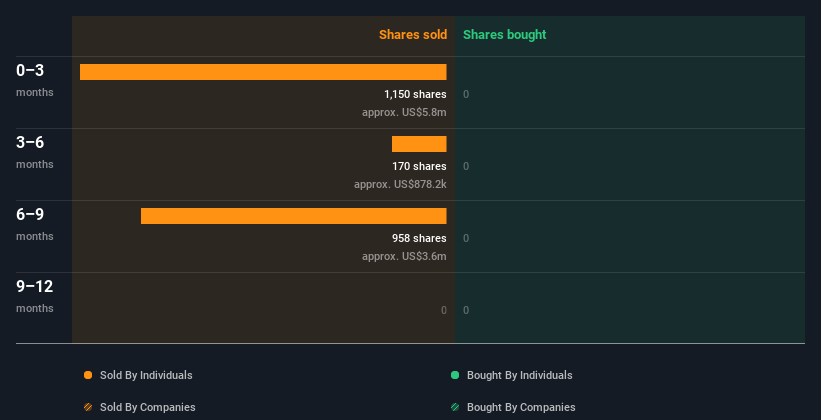This screenshot has width=821, height=420.
Task: Click the 9–12 months row label
Action: click(35, 296)
